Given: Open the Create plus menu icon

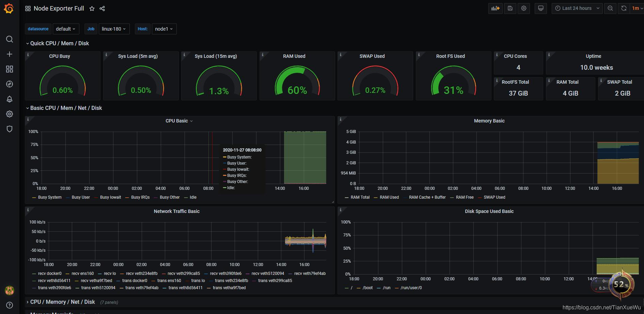Looking at the screenshot, I should 10,54.
